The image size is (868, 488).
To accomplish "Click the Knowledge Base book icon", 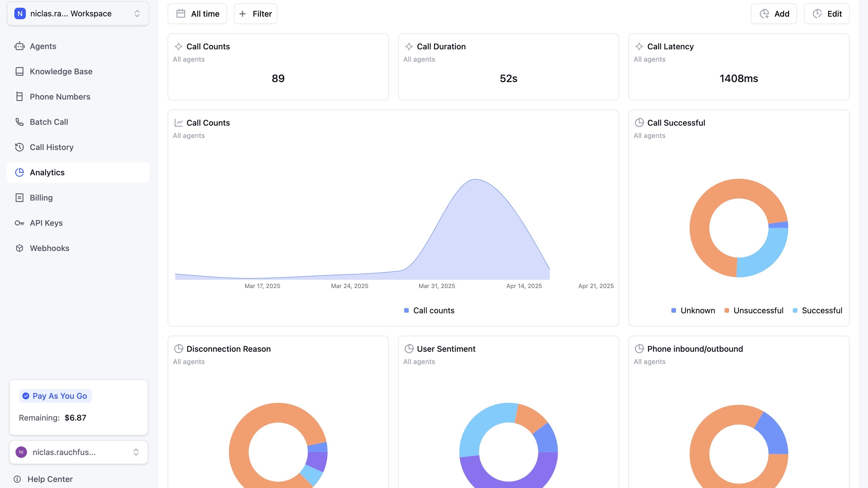I will pos(20,71).
